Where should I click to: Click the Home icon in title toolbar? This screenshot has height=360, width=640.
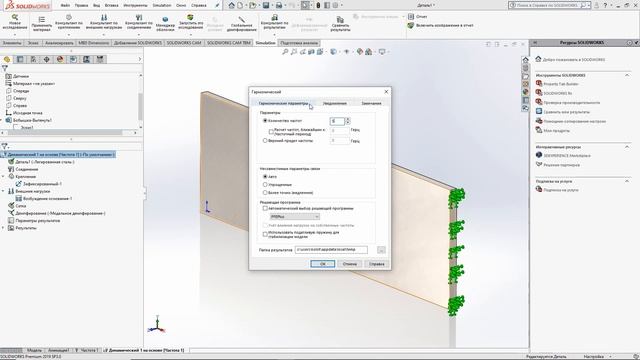pyautogui.click(x=231, y=5)
